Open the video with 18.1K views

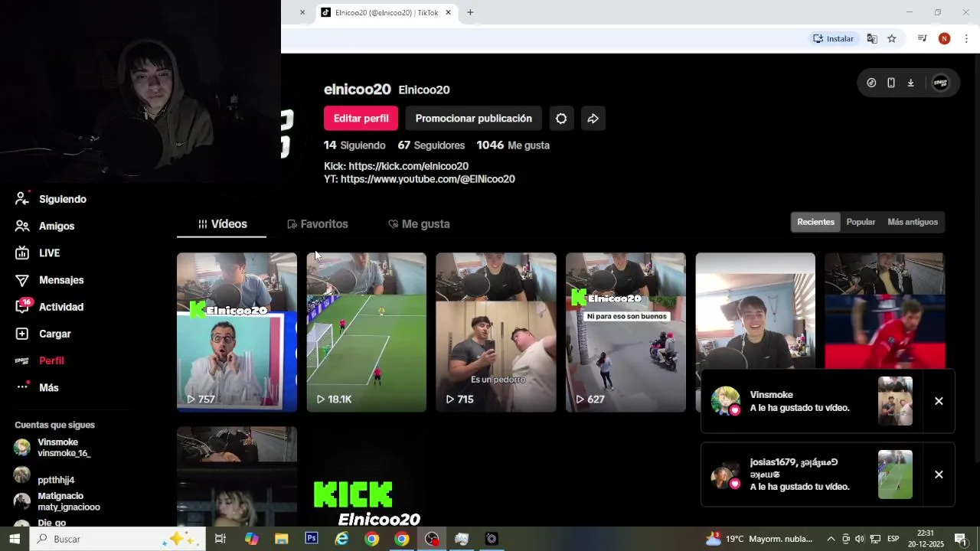[366, 332]
